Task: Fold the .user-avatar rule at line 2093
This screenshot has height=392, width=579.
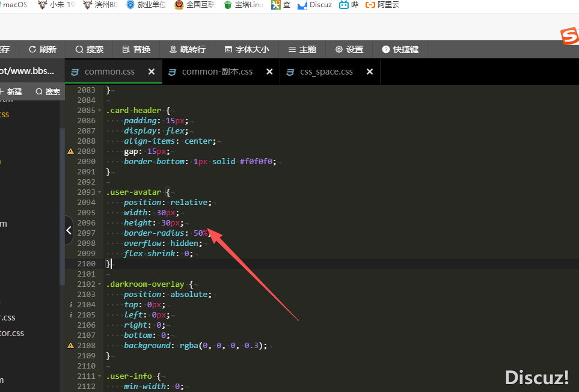Action: (x=100, y=192)
